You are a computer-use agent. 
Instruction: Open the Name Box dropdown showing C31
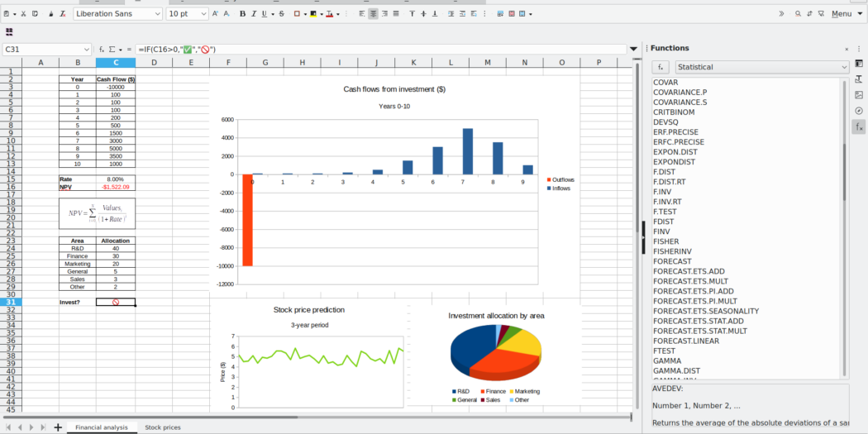86,50
